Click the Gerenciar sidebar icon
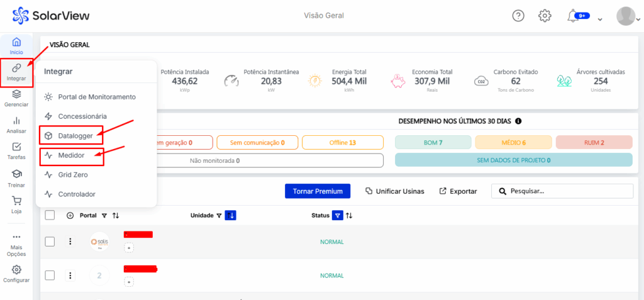 pos(16,97)
